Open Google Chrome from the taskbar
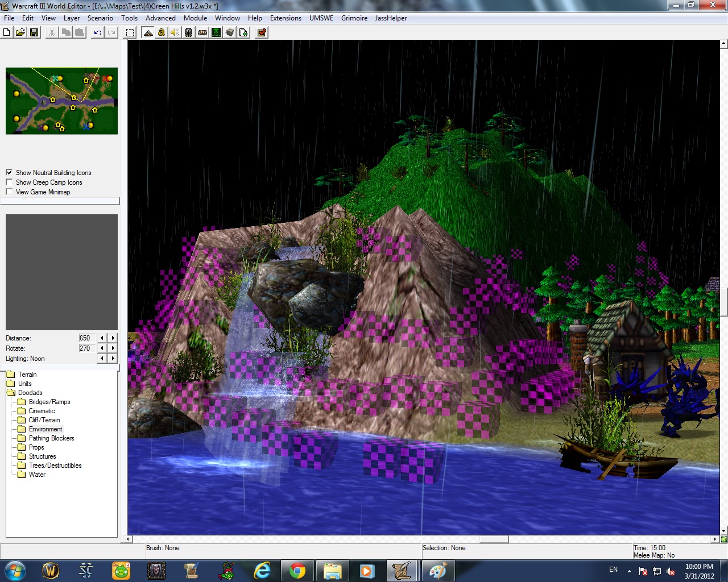Viewport: 728px width, 582px height. (x=297, y=571)
